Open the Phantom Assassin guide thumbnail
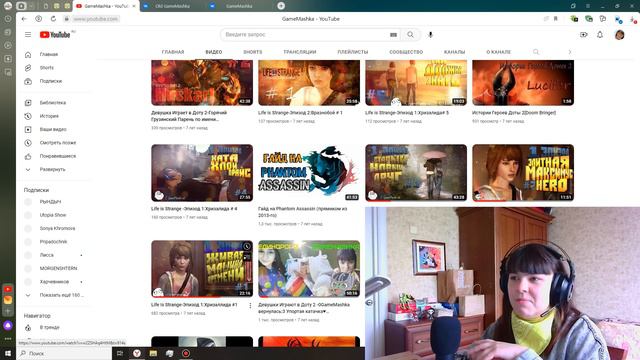The image size is (640, 360). coord(309,173)
